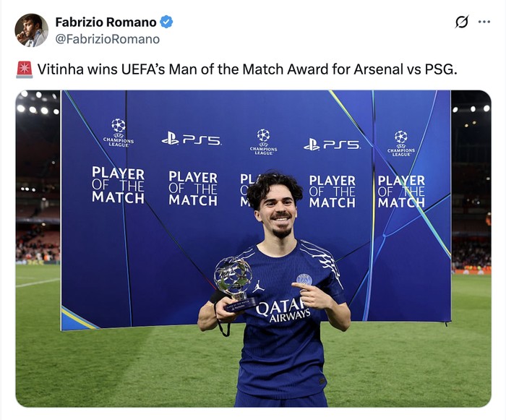Image resolution: width=506 pixels, height=420 pixels.
Task: Click the player's pointing hand in the photo
Action: [309, 293]
